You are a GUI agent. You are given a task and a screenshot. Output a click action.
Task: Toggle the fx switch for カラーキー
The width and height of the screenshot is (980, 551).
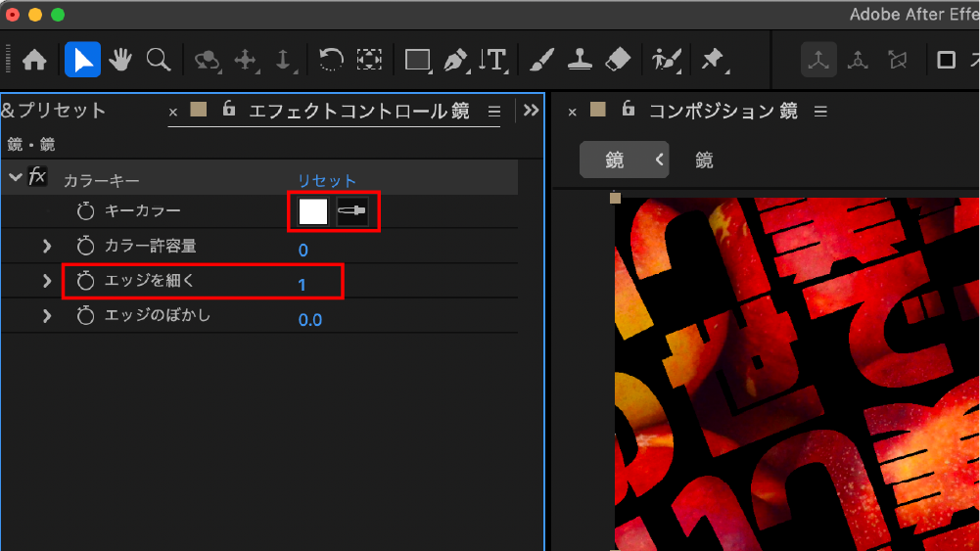pos(37,177)
